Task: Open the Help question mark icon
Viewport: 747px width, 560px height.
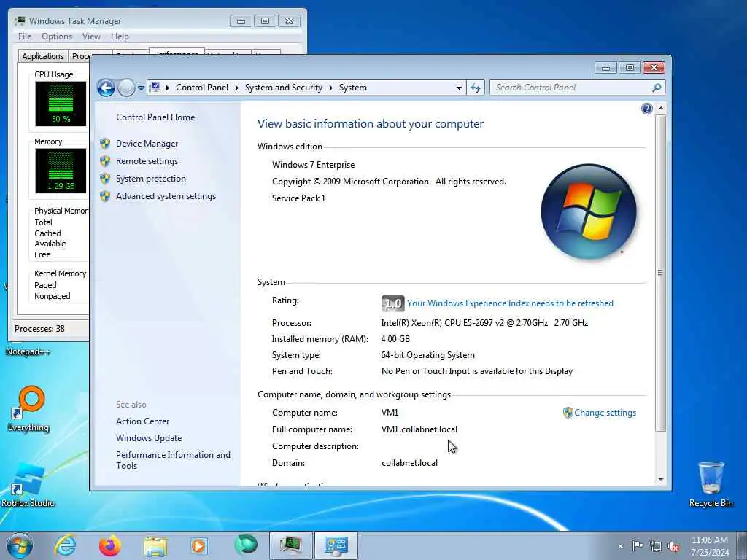Action: 646,109
